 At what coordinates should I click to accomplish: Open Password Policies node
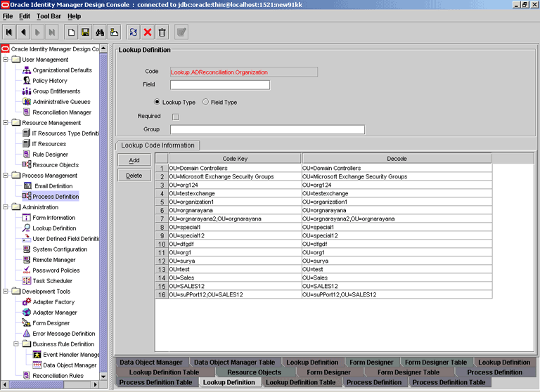click(56, 270)
